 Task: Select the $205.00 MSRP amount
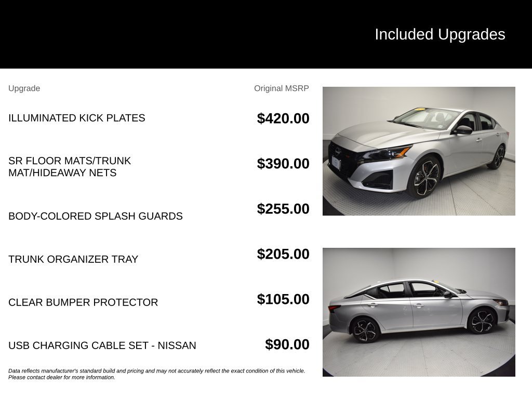coord(283,254)
